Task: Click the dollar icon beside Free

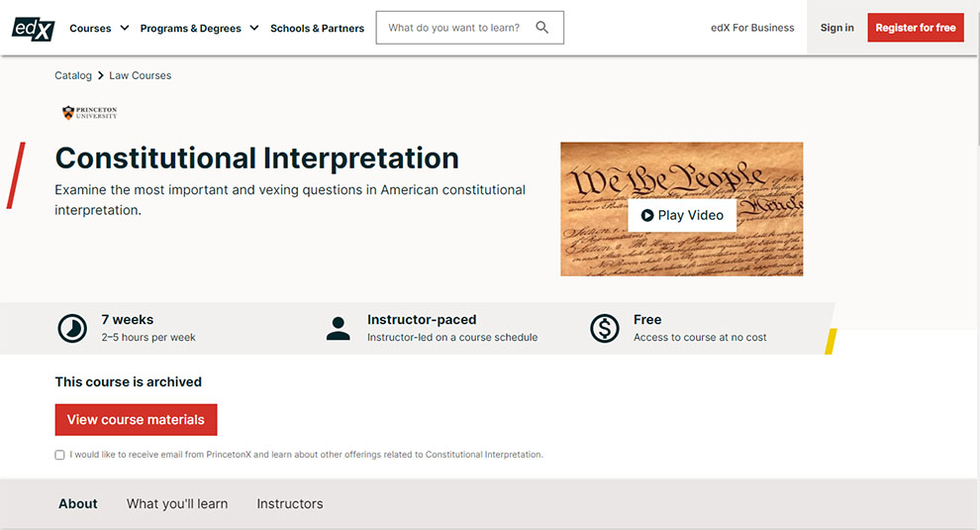Action: [605, 329]
